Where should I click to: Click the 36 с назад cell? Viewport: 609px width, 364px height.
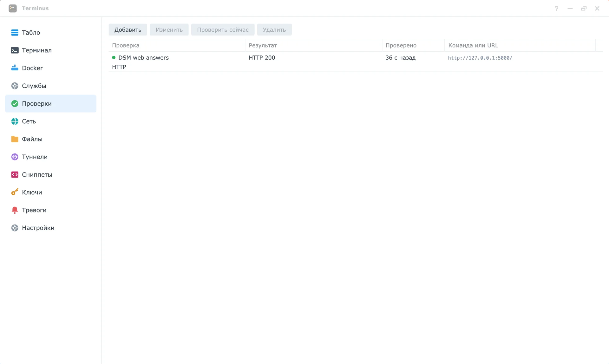400,58
